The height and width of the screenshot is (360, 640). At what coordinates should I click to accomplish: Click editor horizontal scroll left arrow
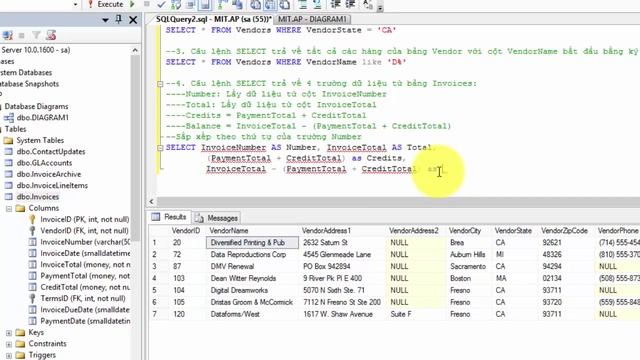[151, 201]
